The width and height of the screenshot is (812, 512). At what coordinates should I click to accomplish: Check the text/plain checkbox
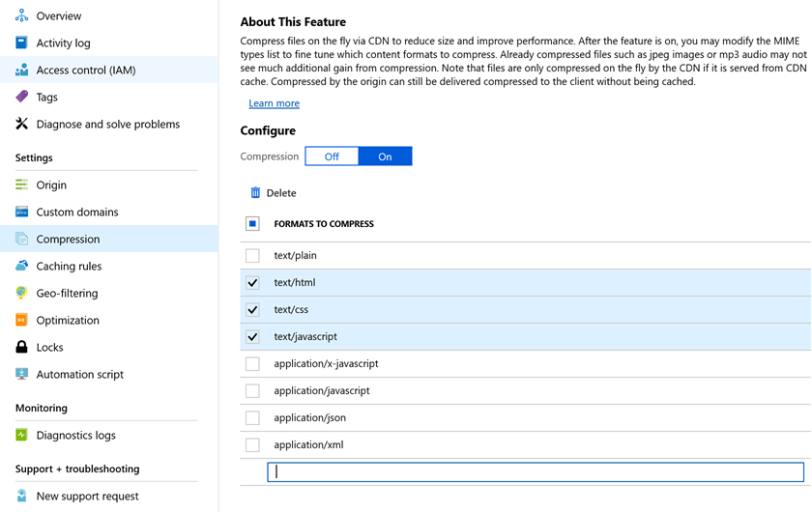pos(252,255)
